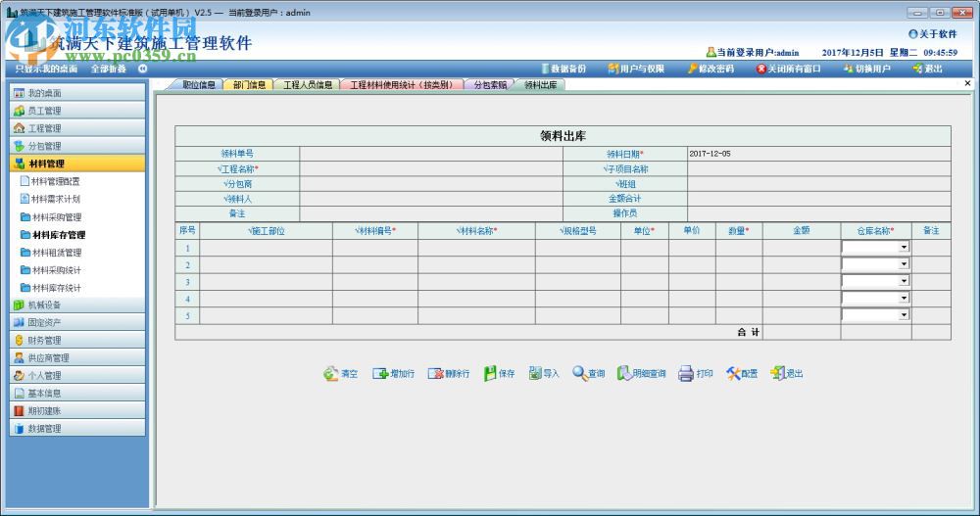
Task: Collapse 材料管理 sidebar section
Action: (x=77, y=164)
